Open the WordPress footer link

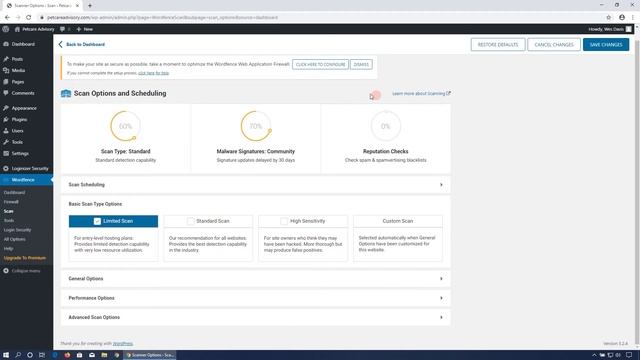[123, 344]
